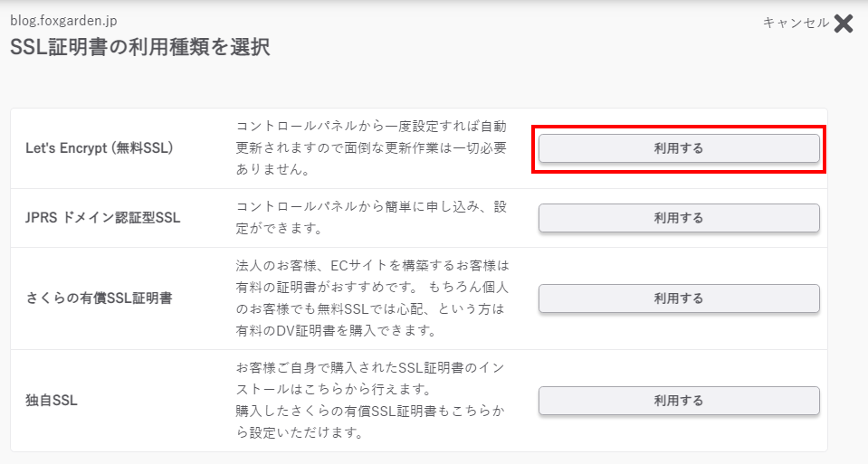Pick 利用する in the 独自SSL row
Viewport: 868px width, 464px height.
(x=679, y=401)
